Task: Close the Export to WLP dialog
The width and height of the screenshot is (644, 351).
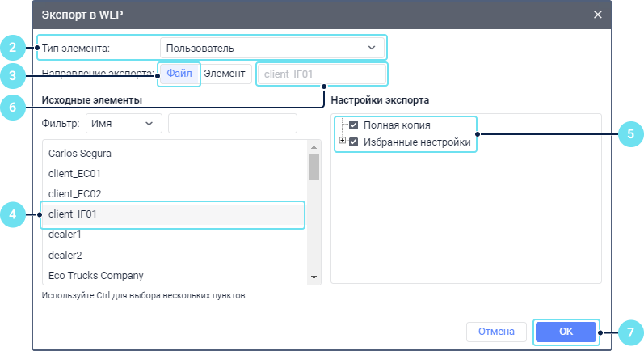Action: coord(598,15)
